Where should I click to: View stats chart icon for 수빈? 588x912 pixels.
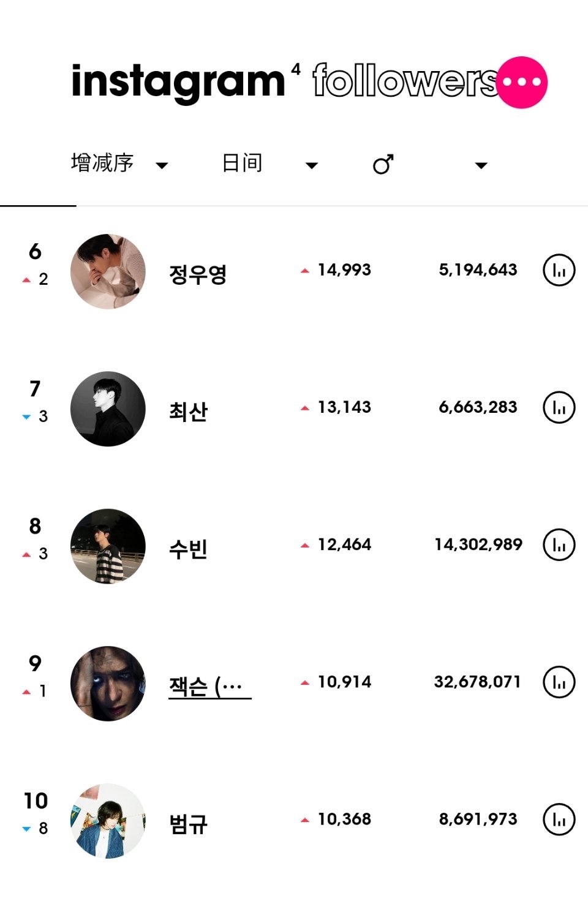tap(559, 545)
